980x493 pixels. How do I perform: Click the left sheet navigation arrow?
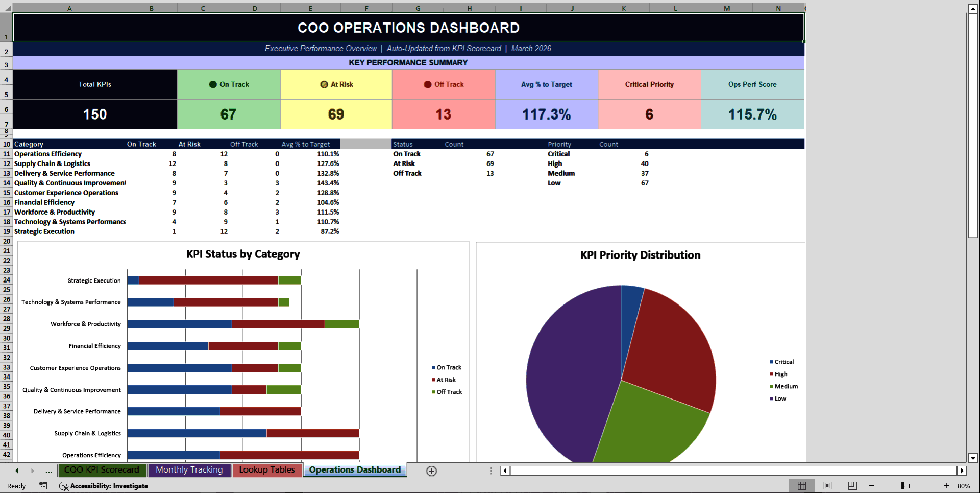click(x=17, y=471)
